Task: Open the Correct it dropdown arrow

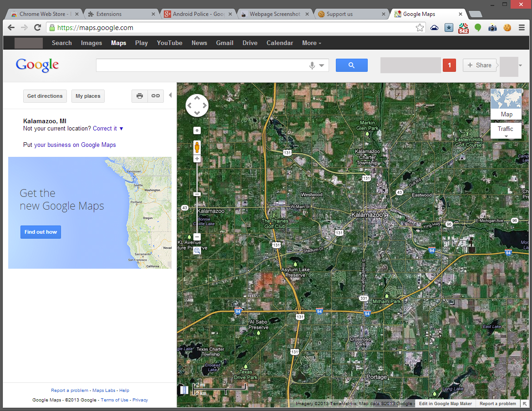Action: pyautogui.click(x=121, y=129)
